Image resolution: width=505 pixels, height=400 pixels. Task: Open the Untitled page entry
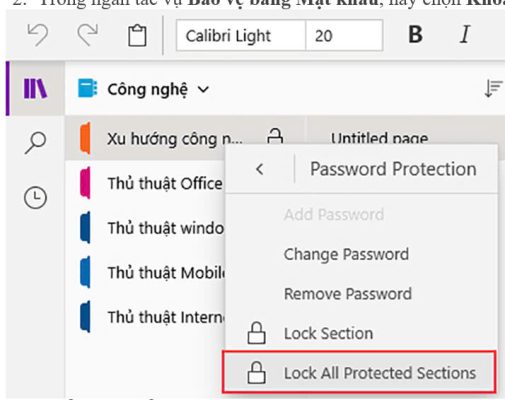(x=379, y=138)
